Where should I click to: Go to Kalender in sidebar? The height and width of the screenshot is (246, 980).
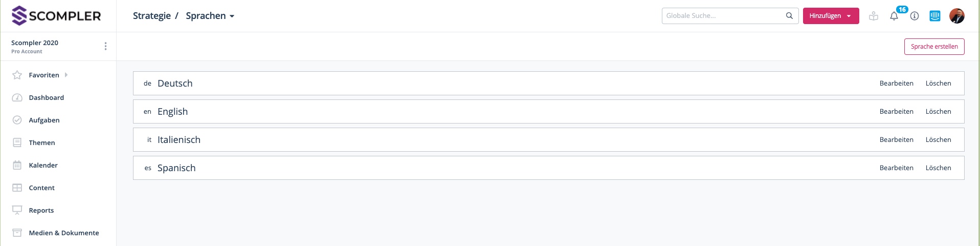[x=43, y=165]
